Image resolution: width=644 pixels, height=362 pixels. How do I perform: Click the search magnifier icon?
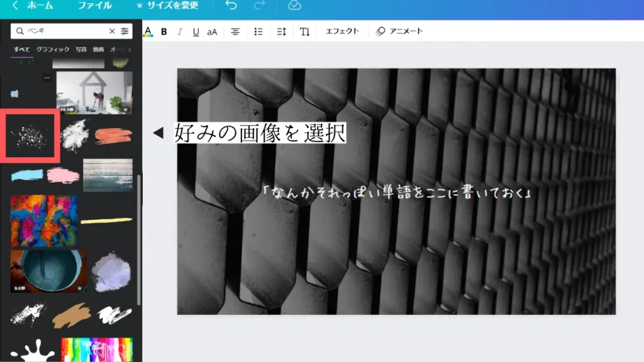click(x=19, y=31)
